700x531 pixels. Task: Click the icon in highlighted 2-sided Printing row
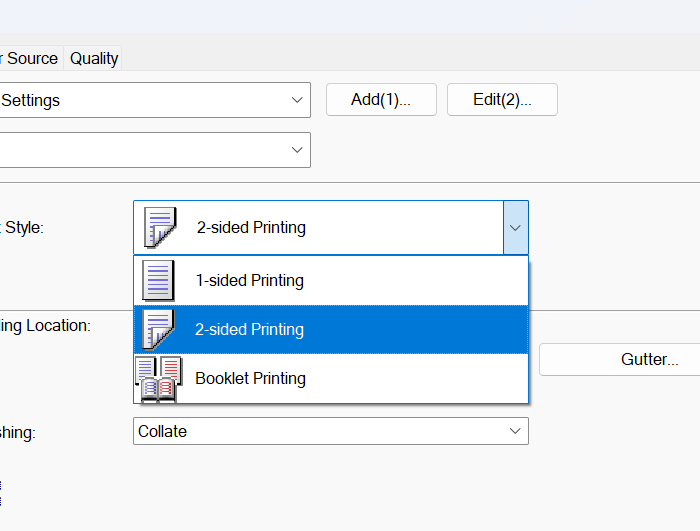click(158, 330)
